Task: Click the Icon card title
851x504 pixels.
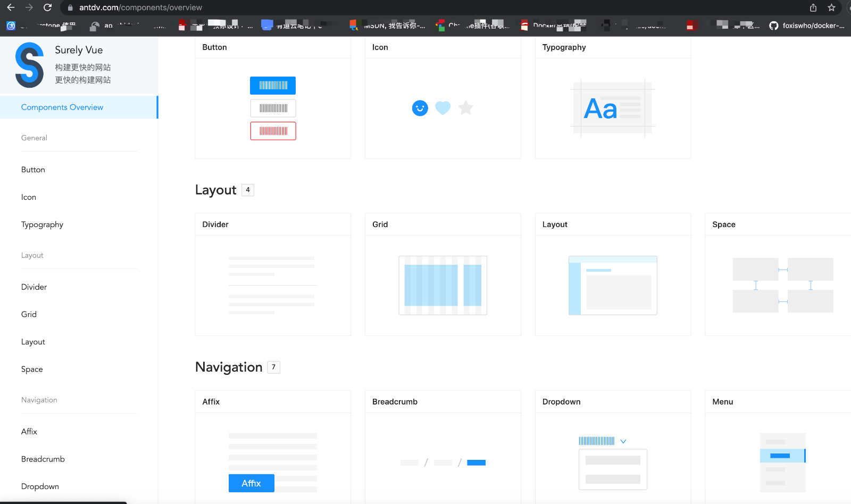Action: [380, 47]
